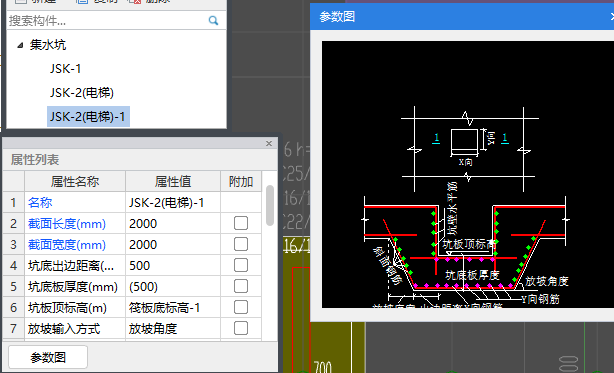Click 坑板顶标高 label in the diagram
Image resolution: width=614 pixels, height=373 pixels.
469,245
